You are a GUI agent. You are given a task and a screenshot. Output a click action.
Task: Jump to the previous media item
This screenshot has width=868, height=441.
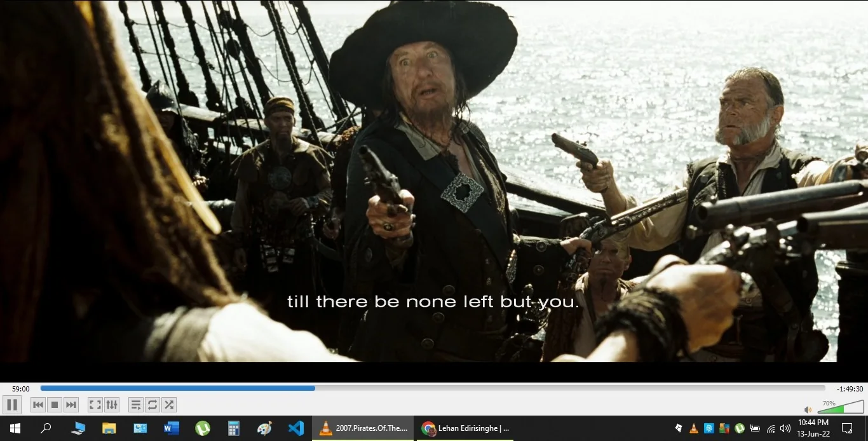click(38, 405)
